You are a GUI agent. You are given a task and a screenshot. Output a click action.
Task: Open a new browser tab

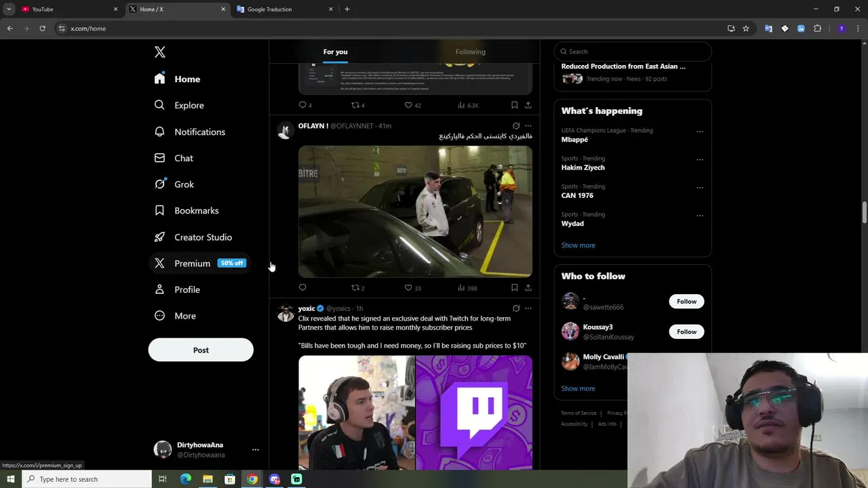(347, 9)
